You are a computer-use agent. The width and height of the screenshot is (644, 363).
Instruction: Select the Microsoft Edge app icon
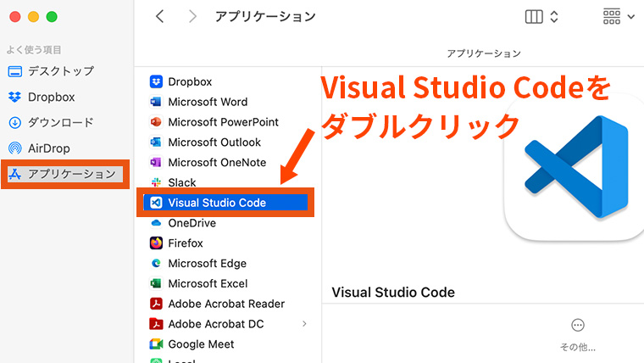click(156, 264)
